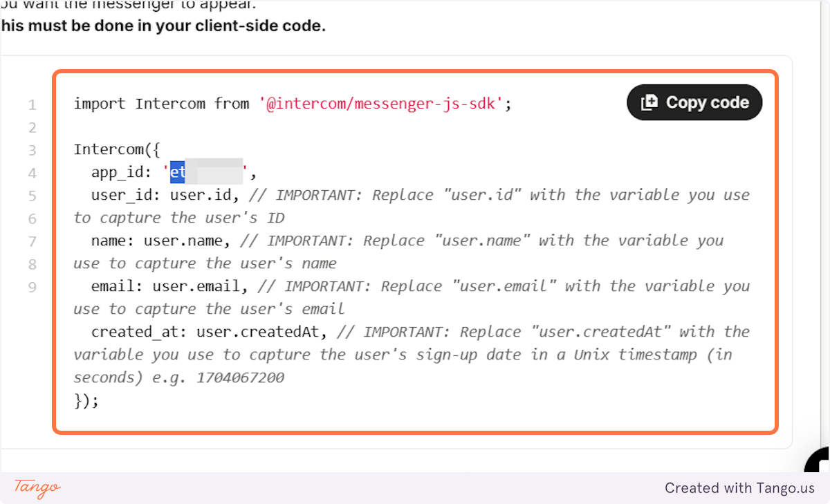This screenshot has width=830, height=504.
Task: Click line number 1 in the gutter
Action: 32,105
